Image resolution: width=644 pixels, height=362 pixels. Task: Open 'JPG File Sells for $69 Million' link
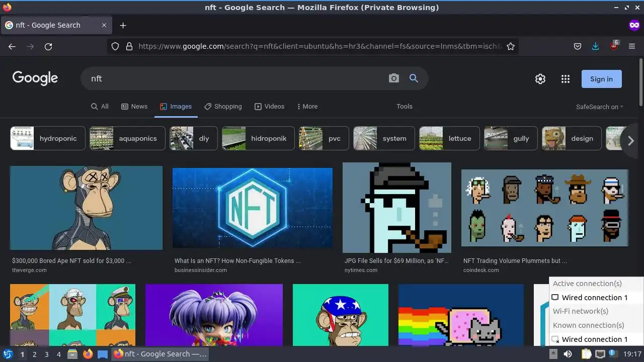coord(396,261)
